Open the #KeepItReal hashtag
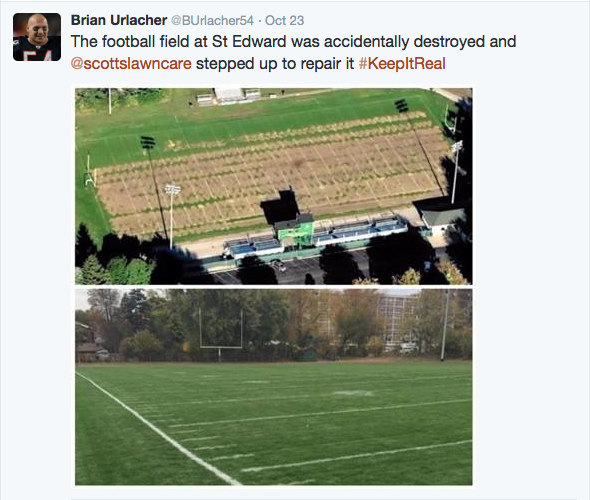Screen dimensions: 590x500 [402, 64]
